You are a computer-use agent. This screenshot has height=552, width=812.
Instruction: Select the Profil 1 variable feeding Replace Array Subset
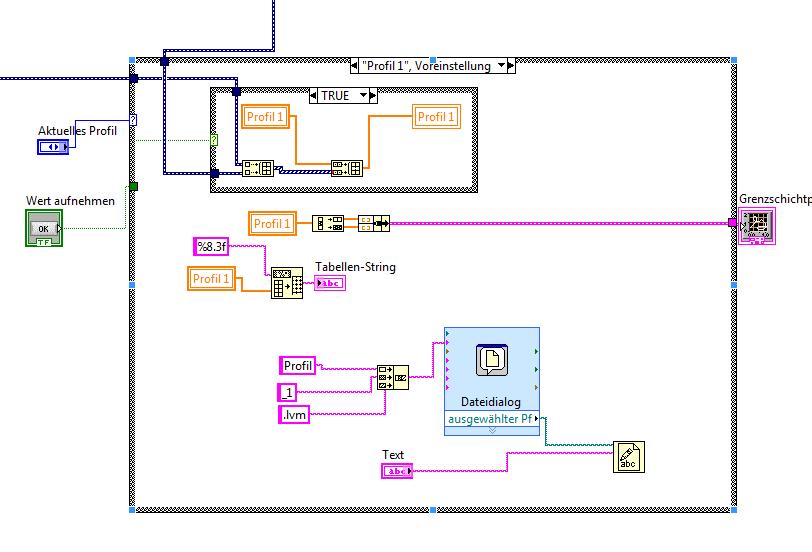[x=265, y=117]
